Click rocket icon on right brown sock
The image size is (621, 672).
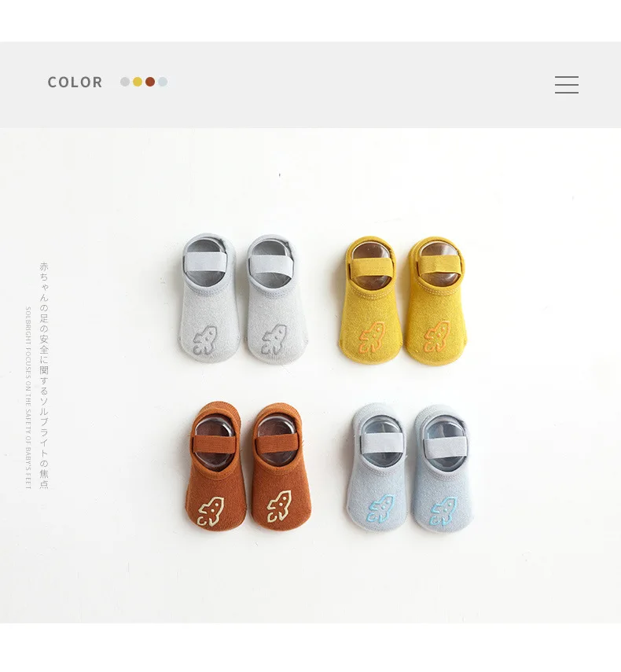tap(279, 506)
